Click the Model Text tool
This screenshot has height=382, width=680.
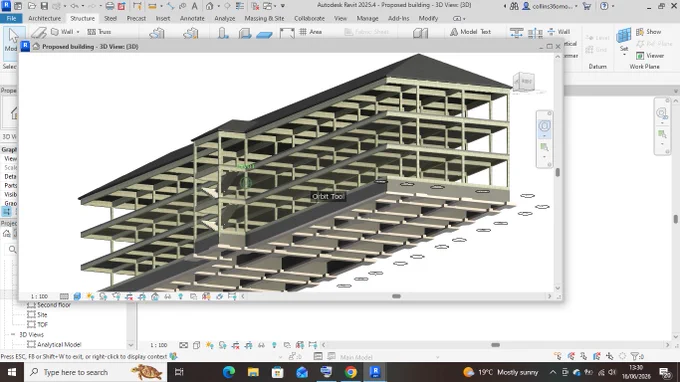pos(470,32)
